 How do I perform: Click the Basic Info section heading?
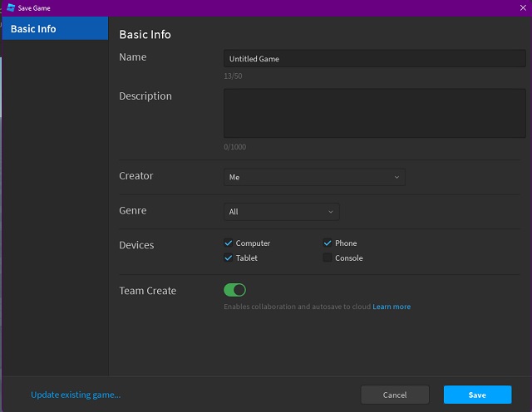click(x=145, y=35)
